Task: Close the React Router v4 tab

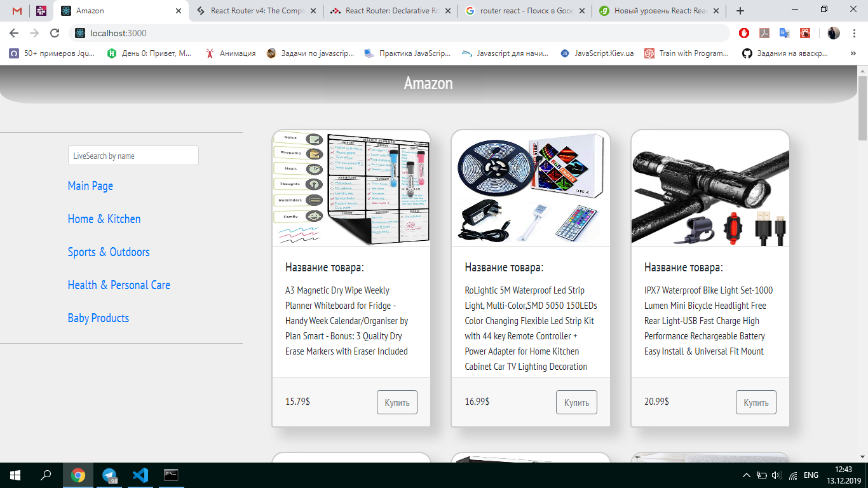Action: click(x=314, y=11)
